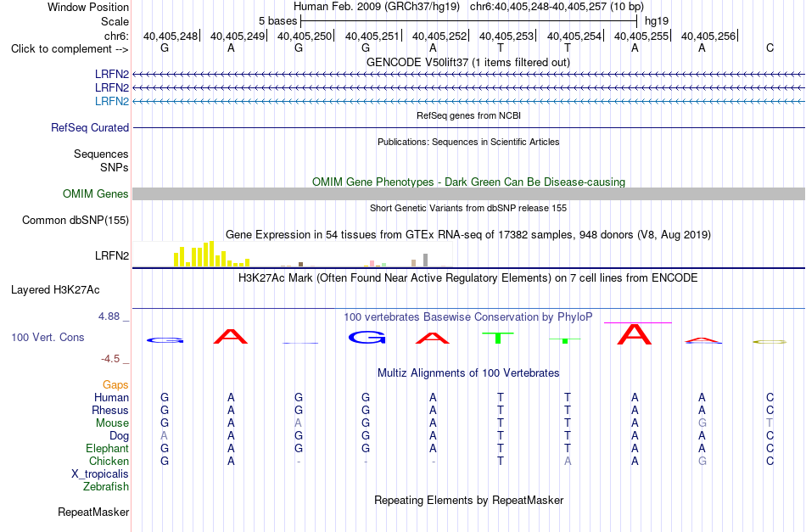The height and width of the screenshot is (532, 806).
Task: Click the LRFN2 GTEx expression bar chart
Action: [x=293, y=254]
